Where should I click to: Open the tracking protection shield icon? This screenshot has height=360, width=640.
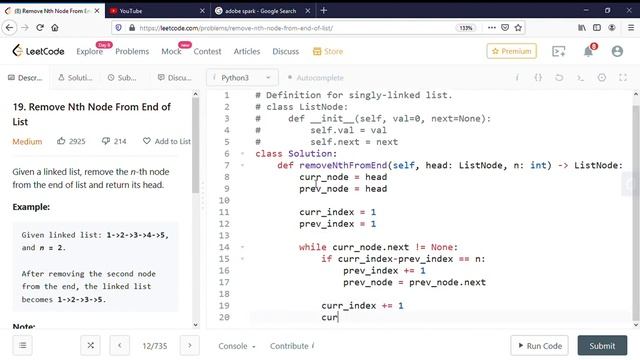[x=118, y=28]
